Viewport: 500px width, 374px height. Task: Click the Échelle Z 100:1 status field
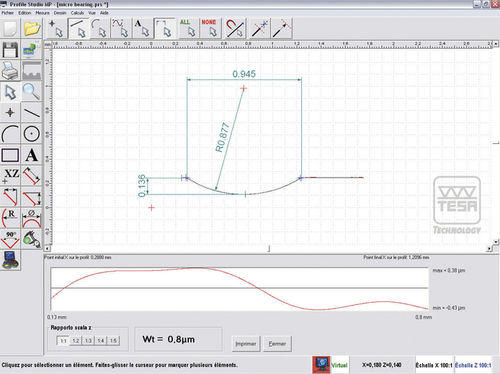click(473, 365)
